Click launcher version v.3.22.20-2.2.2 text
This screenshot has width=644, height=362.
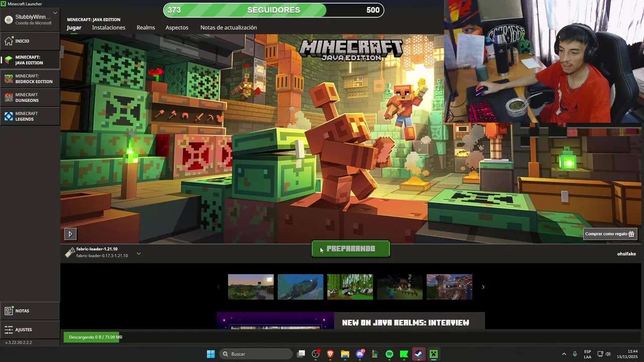(x=18, y=342)
